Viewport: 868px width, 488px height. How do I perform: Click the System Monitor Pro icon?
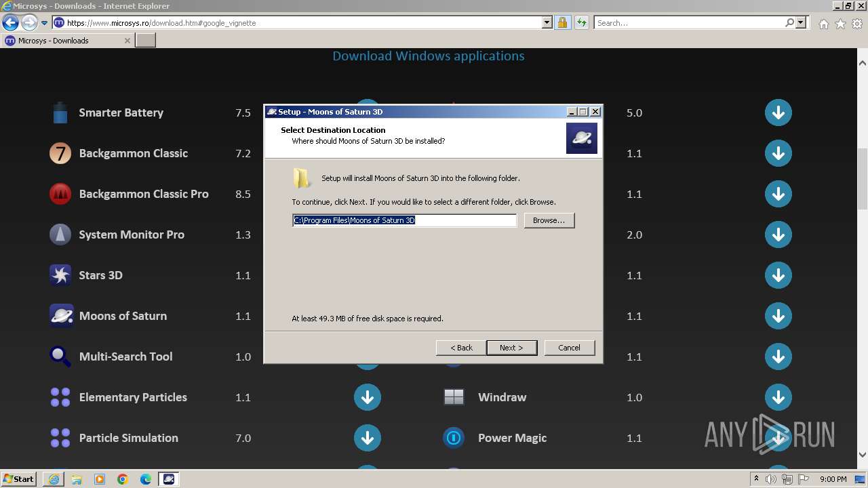pos(60,235)
